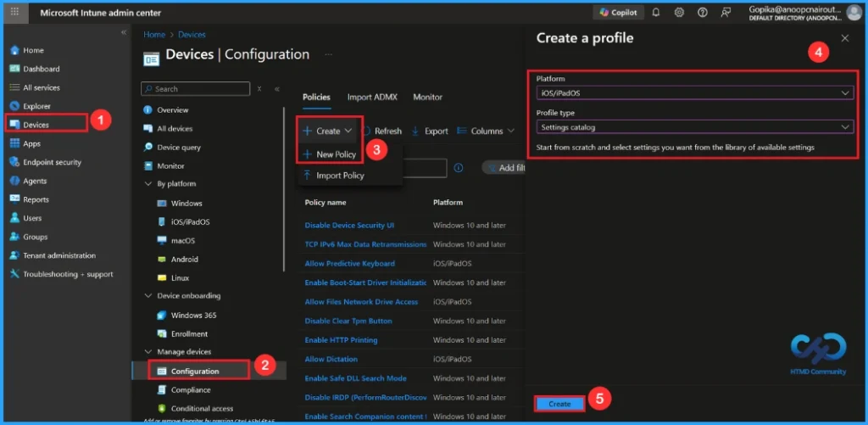Viewport: 868px width, 425px height.
Task: Clear the devices menu search with X
Action: pos(259,89)
